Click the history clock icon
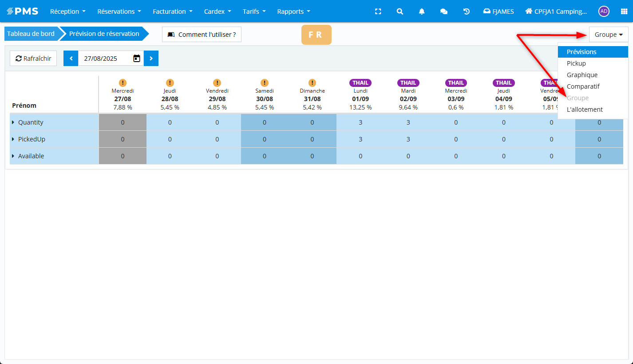 [x=466, y=12]
